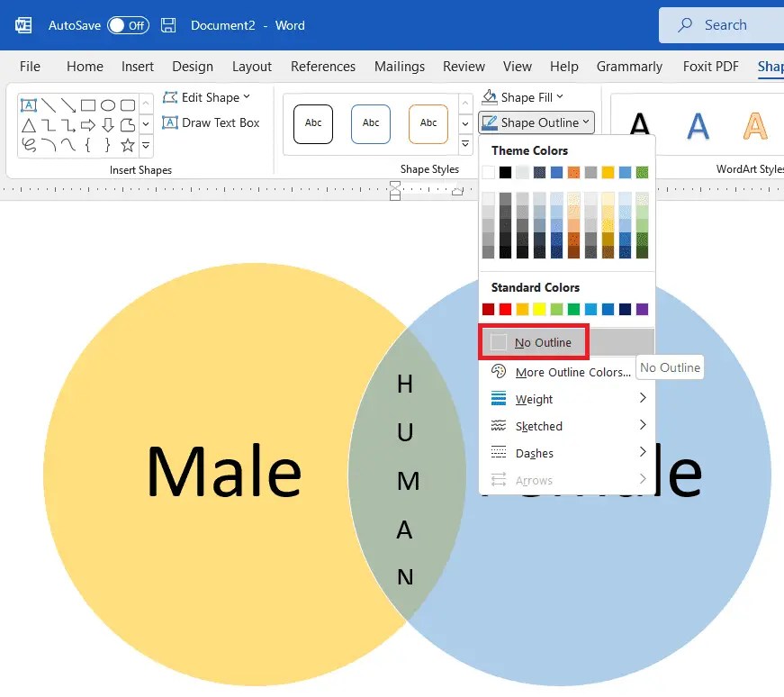Screen dimensions: 784x697
Task: Pick the Rectangle shape tool
Action: click(87, 104)
